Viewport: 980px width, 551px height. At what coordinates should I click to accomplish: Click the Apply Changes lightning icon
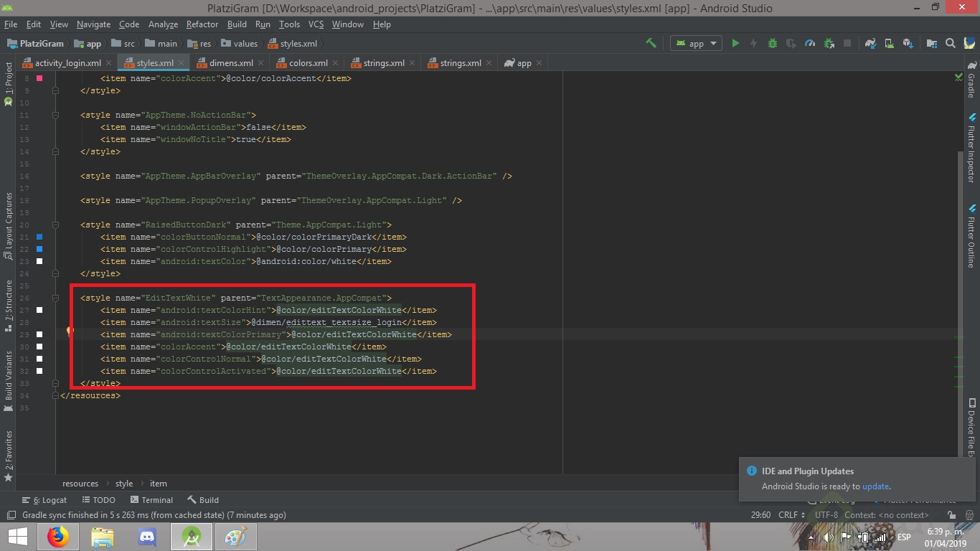point(753,43)
